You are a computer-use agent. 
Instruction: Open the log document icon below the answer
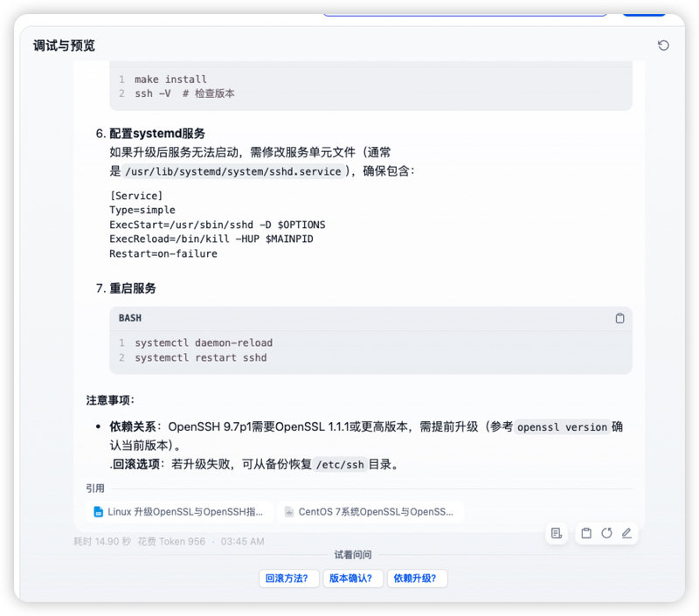tap(557, 533)
